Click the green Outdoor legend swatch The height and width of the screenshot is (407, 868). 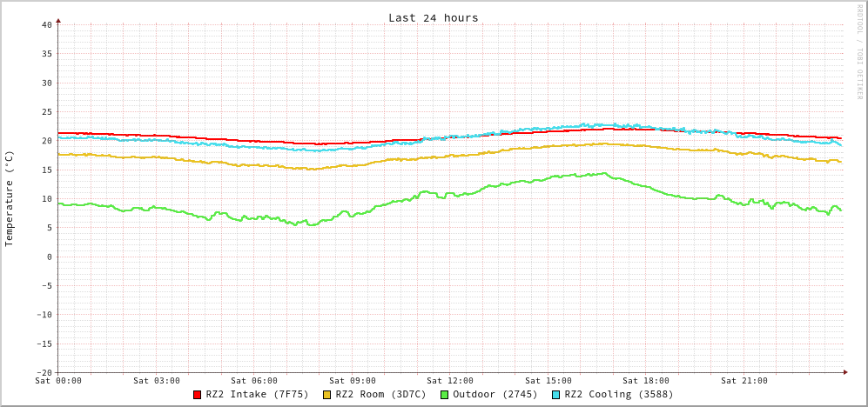pyautogui.click(x=444, y=395)
